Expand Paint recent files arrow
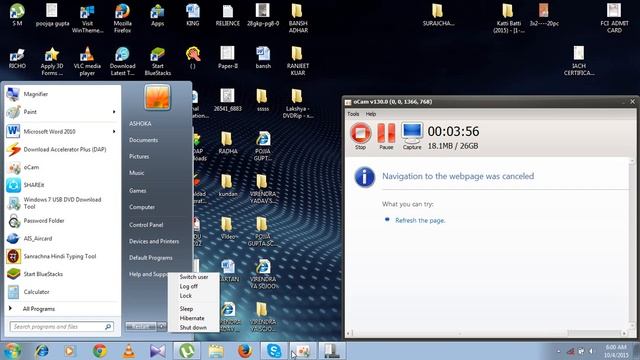The height and width of the screenshot is (360, 640). tap(114, 112)
